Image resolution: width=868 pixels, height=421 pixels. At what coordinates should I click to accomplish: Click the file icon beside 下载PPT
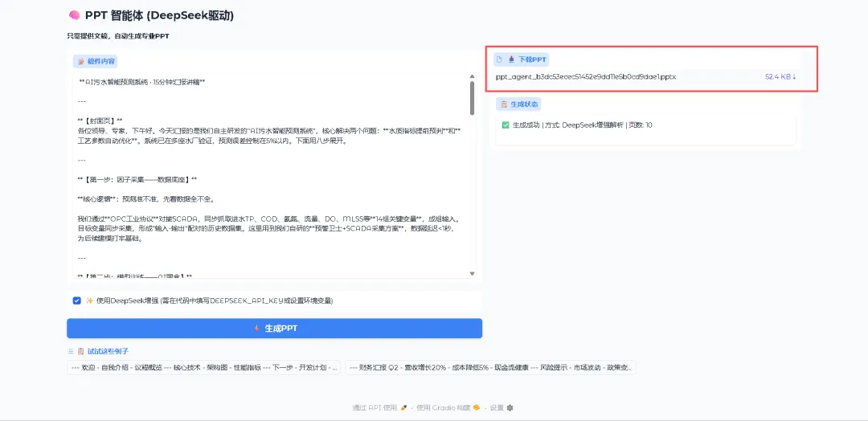(x=499, y=59)
